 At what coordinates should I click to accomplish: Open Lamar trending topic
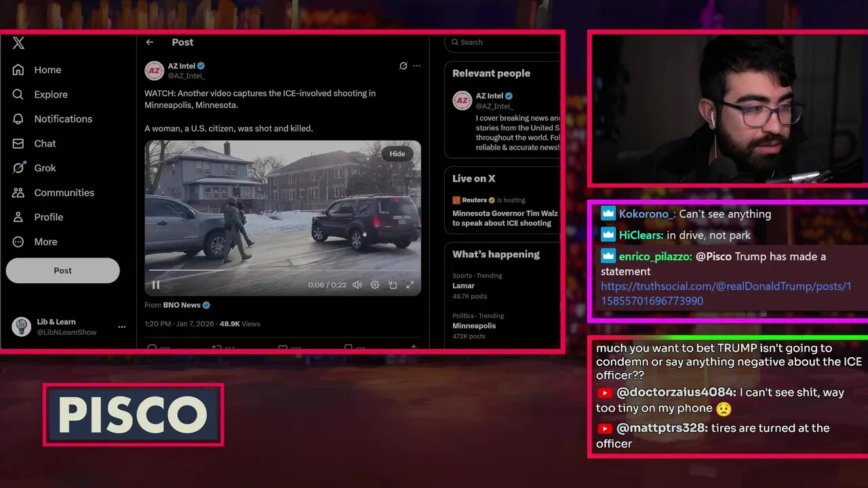(x=464, y=285)
